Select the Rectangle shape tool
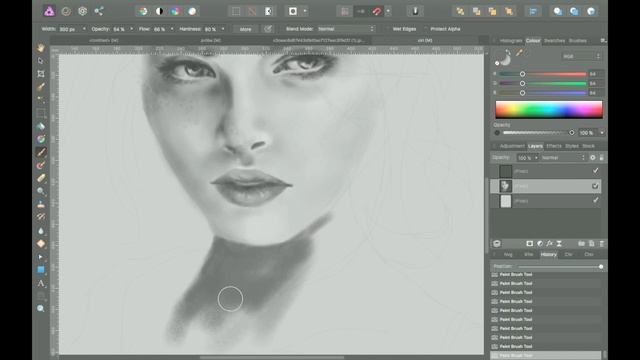 (x=41, y=270)
